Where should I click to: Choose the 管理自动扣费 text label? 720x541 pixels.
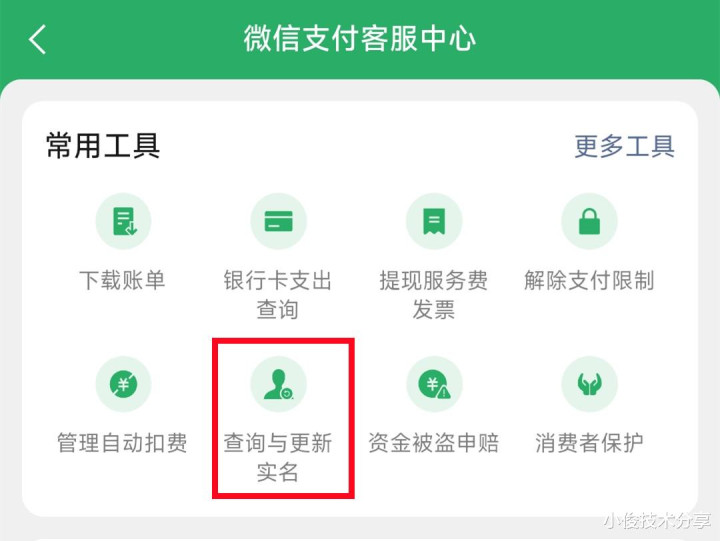click(122, 443)
